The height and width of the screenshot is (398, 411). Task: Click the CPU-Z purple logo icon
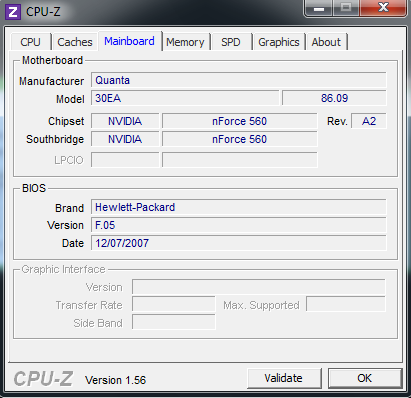(x=13, y=12)
